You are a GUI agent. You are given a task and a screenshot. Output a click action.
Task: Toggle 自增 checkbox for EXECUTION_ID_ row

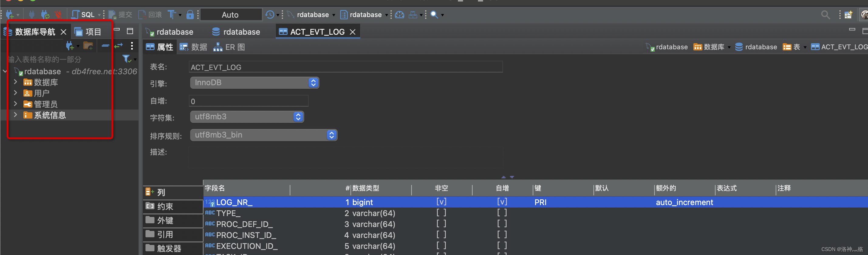coord(502,246)
